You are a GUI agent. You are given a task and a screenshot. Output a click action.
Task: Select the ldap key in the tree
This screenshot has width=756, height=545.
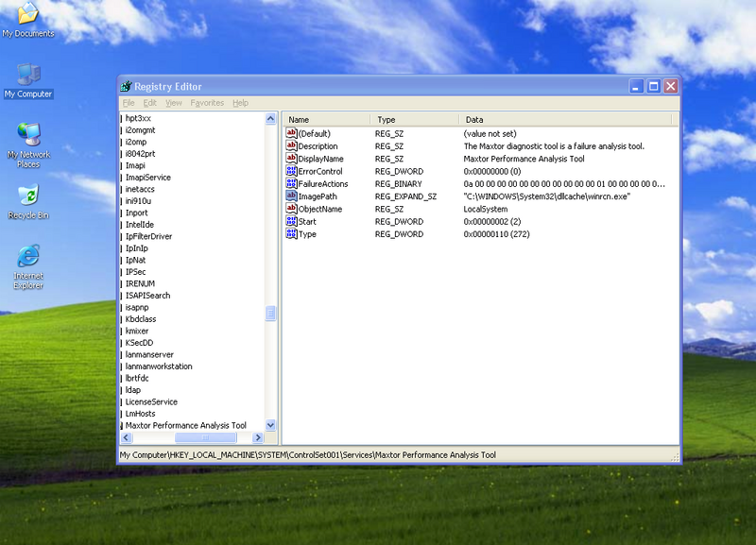click(132, 390)
